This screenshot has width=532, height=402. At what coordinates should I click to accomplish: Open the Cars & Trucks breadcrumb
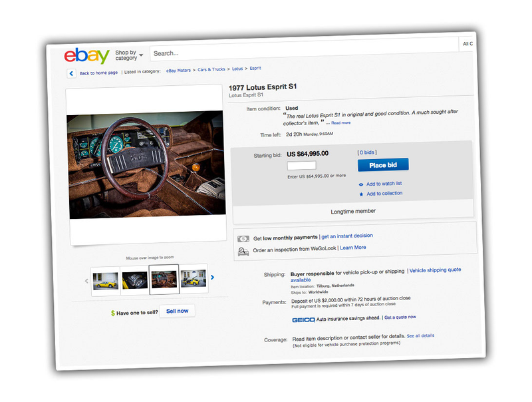pyautogui.click(x=211, y=69)
